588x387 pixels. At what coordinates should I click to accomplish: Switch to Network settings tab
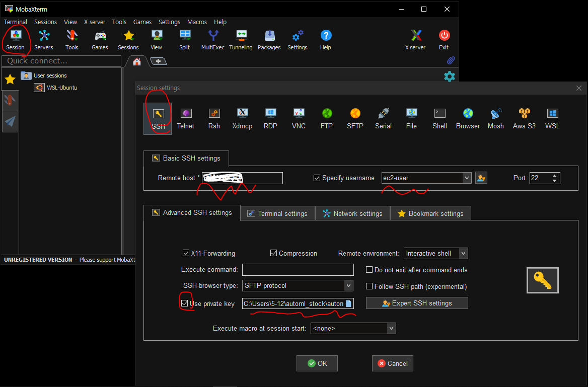click(352, 213)
